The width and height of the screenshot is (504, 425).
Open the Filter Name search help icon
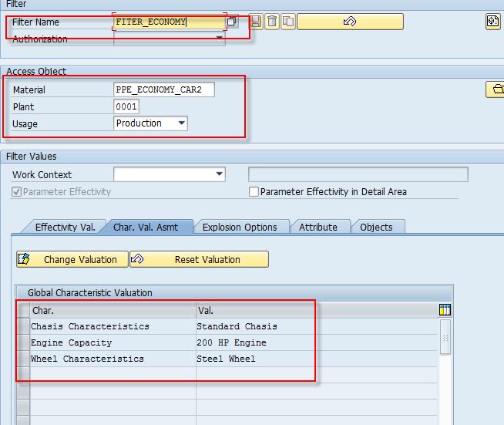pyautogui.click(x=232, y=22)
